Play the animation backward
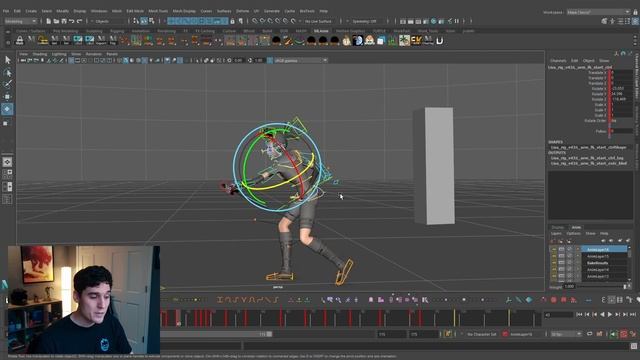640x360 pixels. coord(602,314)
